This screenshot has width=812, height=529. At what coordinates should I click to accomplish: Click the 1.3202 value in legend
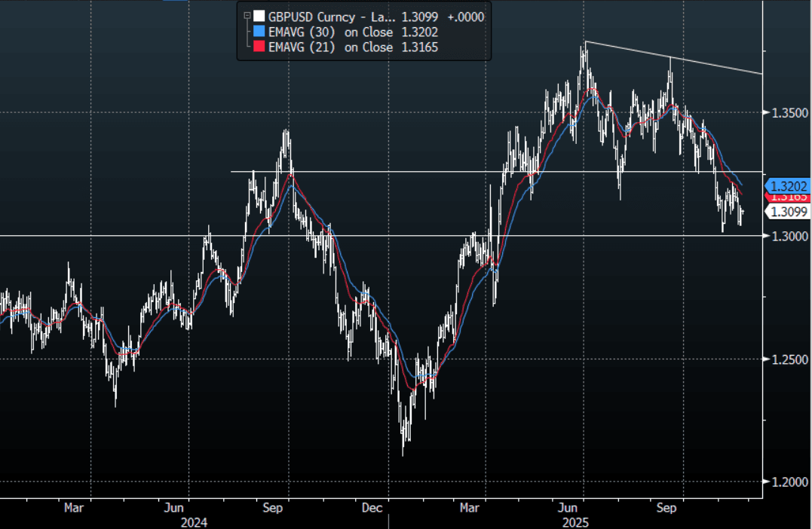(x=420, y=32)
